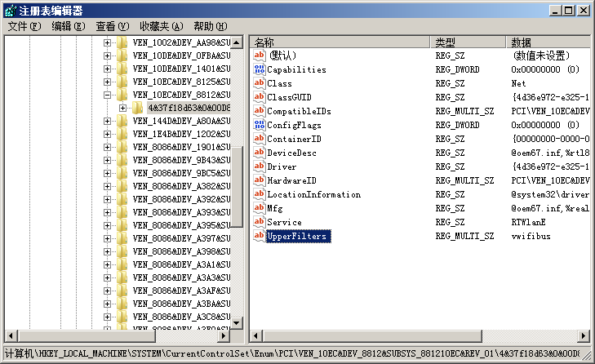This screenshot has width=595, height=364.
Task: Expand the VEN_8086&DEV_A392 key
Action: point(108,199)
